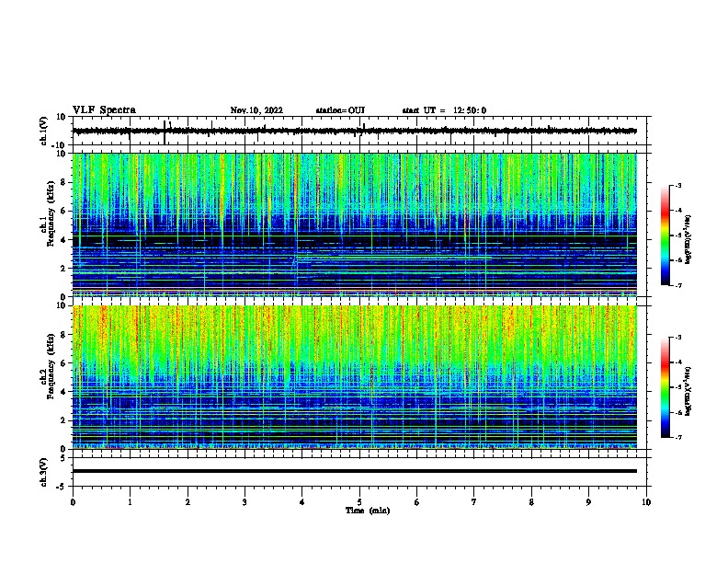Click the ch.2 spectrogram panel

(355, 377)
